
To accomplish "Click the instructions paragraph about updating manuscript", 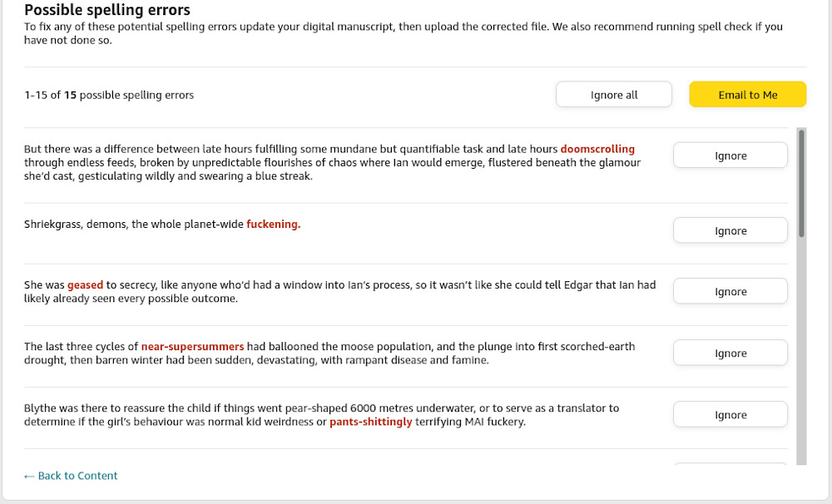I will click(x=404, y=33).
